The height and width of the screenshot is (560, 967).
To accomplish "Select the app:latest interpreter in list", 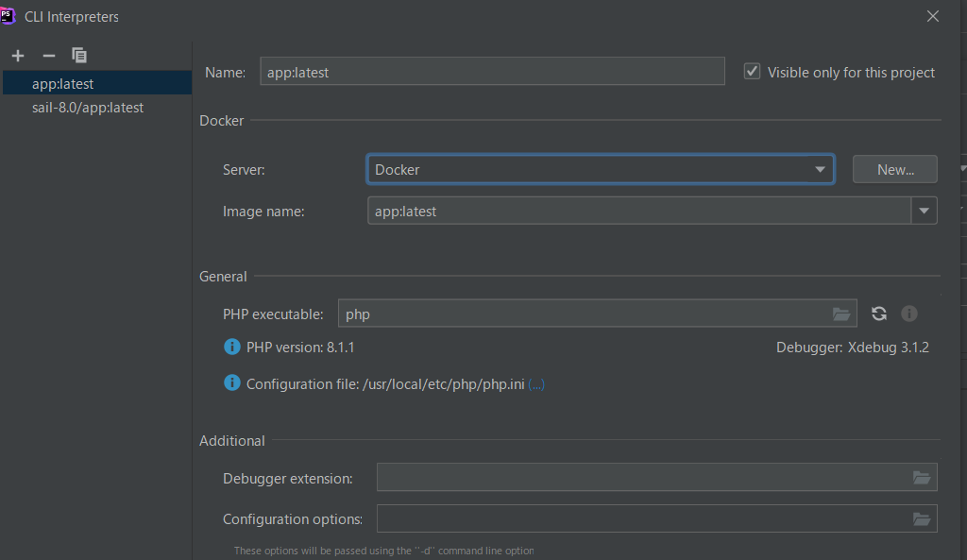I will (x=97, y=83).
